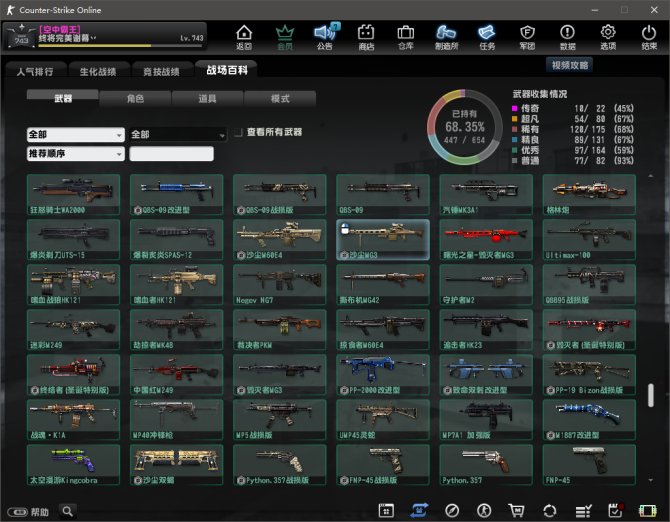Select the 道具 items sub-tab

pyautogui.click(x=207, y=98)
